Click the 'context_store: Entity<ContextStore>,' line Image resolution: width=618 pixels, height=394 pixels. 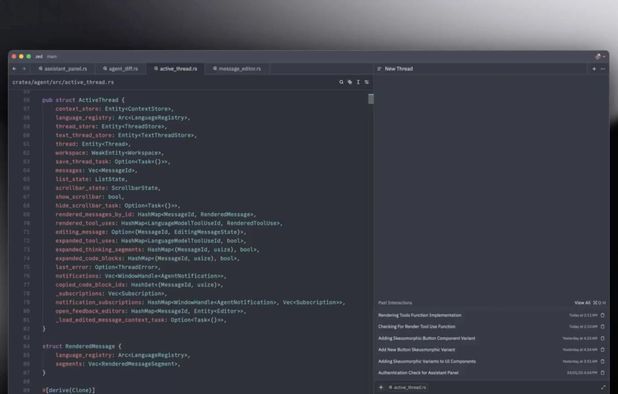point(114,109)
